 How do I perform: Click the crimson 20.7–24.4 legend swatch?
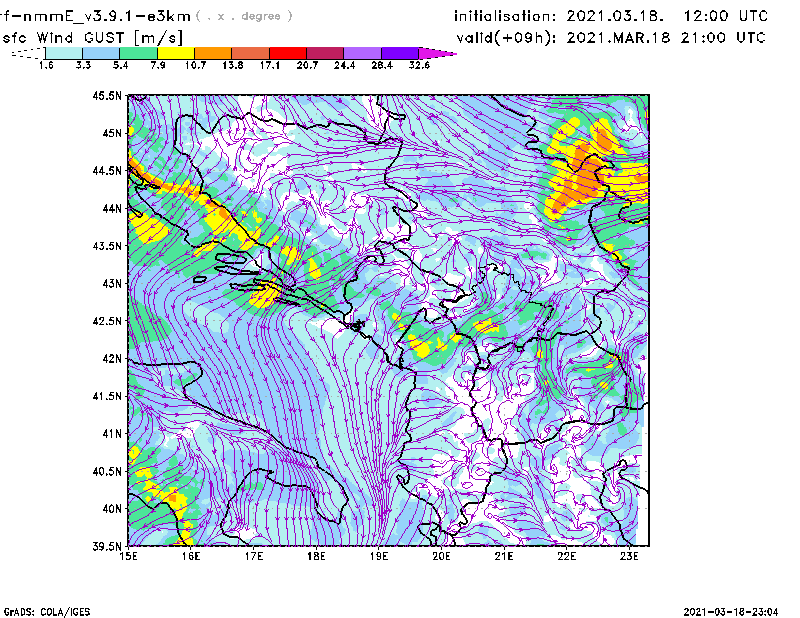tap(326, 53)
